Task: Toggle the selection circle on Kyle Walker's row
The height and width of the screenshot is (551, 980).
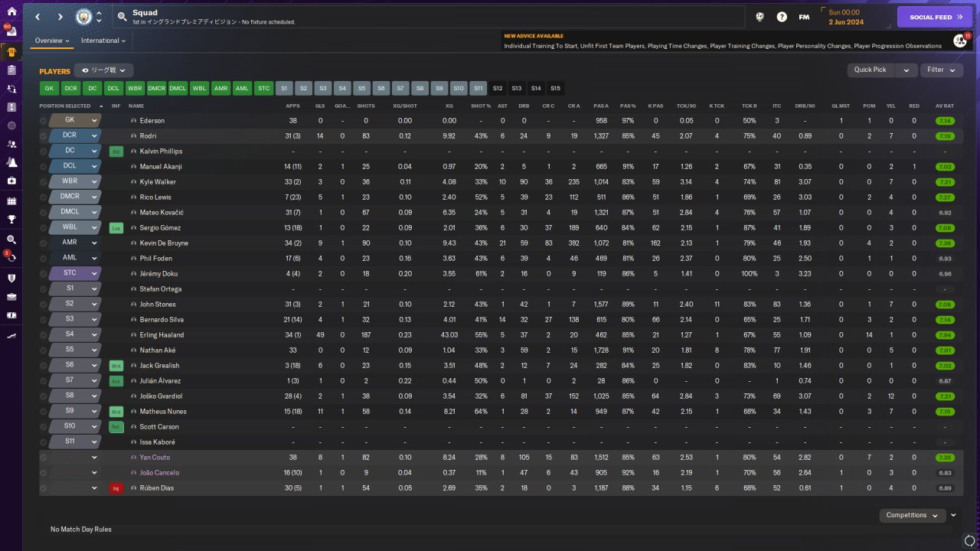Action: 44,182
